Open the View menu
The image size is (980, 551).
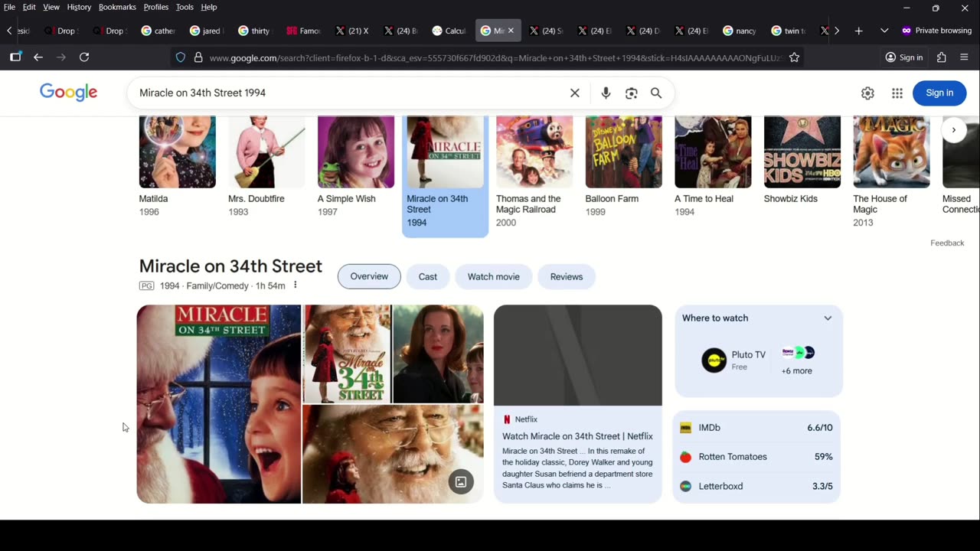pos(51,7)
